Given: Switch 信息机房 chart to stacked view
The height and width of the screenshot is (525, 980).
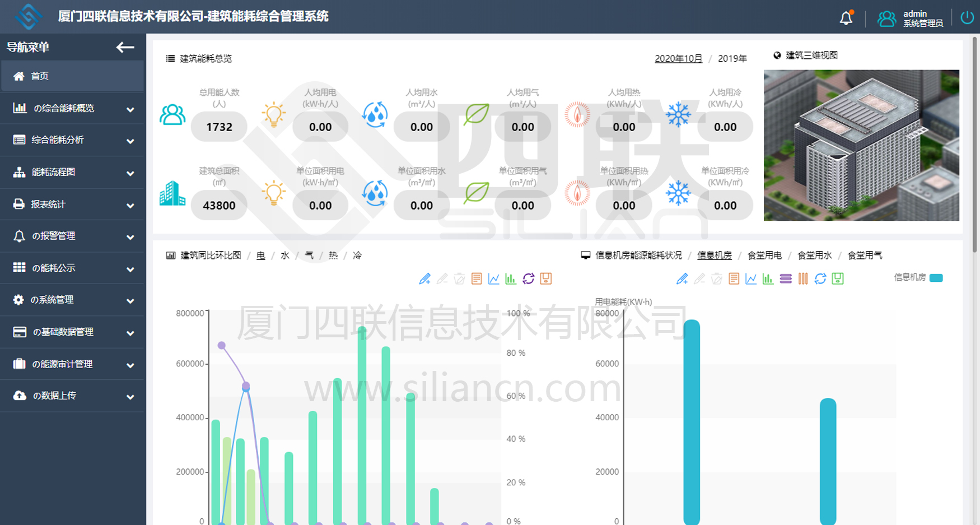Looking at the screenshot, I should coord(786,278).
